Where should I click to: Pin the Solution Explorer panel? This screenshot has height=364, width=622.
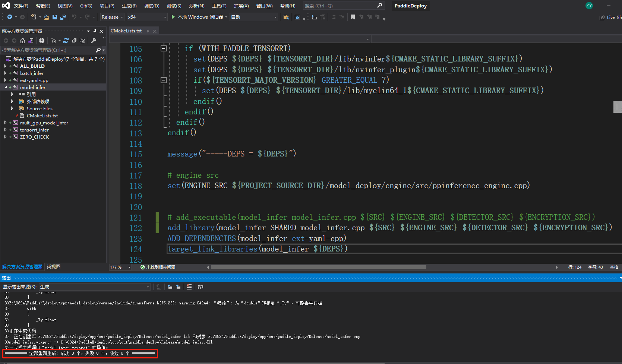95,31
